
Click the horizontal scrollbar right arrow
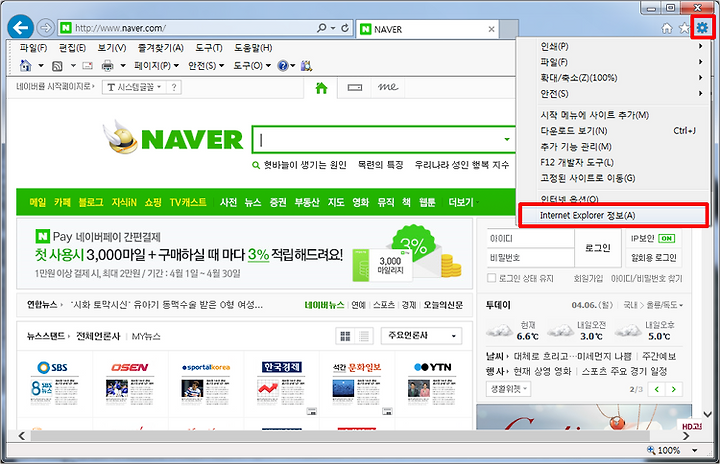tap(686, 436)
